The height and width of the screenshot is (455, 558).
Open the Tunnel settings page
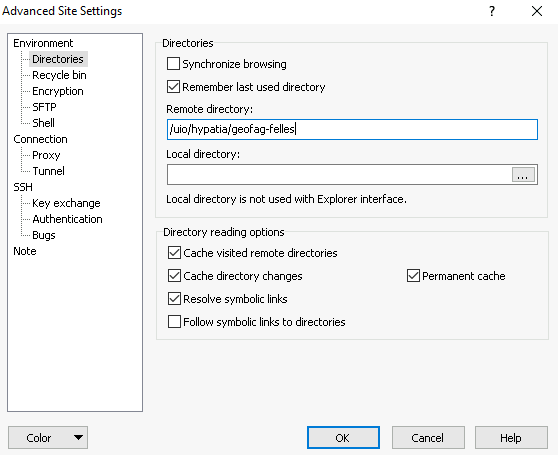[48, 171]
